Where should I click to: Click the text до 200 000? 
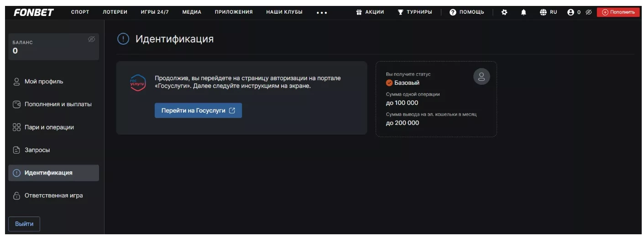coord(403,123)
